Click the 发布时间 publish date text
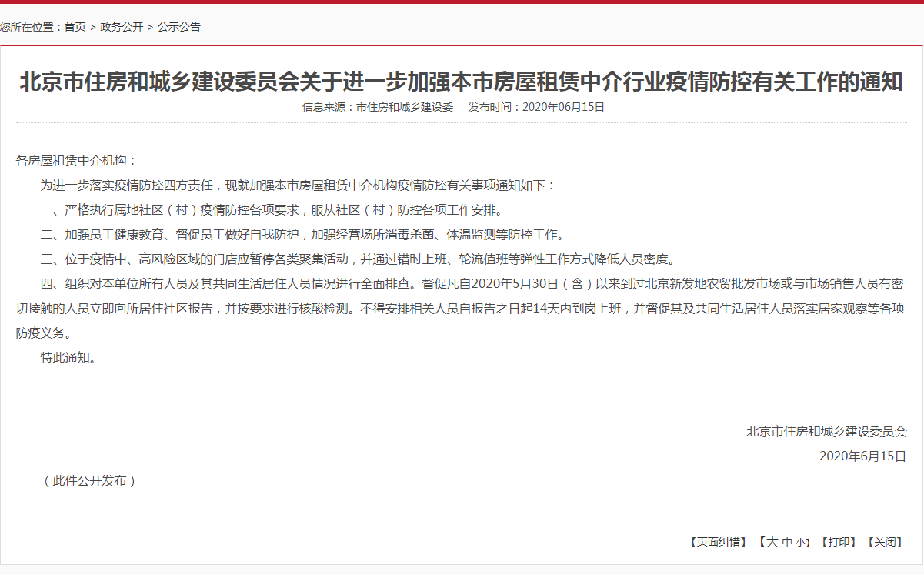The width and height of the screenshot is (924, 575). (x=536, y=107)
